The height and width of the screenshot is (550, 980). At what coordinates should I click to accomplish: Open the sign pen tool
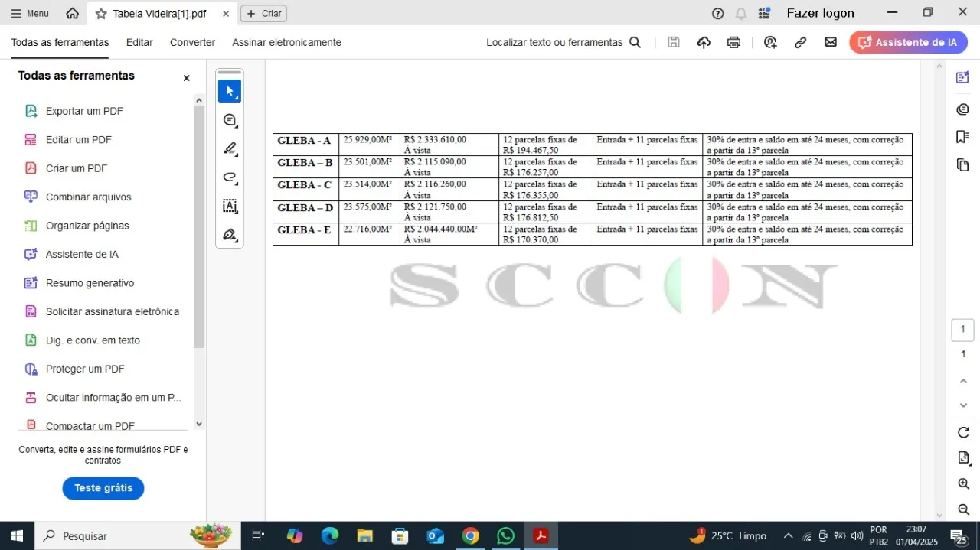tap(230, 235)
